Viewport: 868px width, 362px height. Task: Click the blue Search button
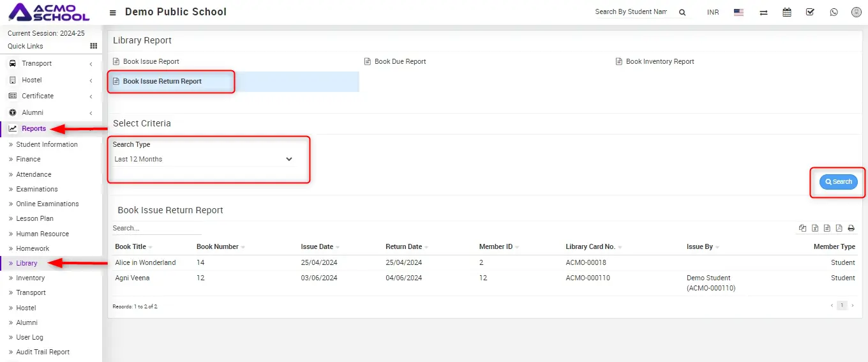[x=838, y=182]
